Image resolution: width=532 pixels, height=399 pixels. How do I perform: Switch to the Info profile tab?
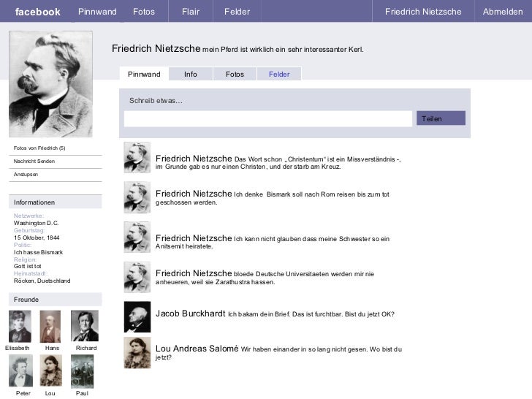pyautogui.click(x=191, y=74)
